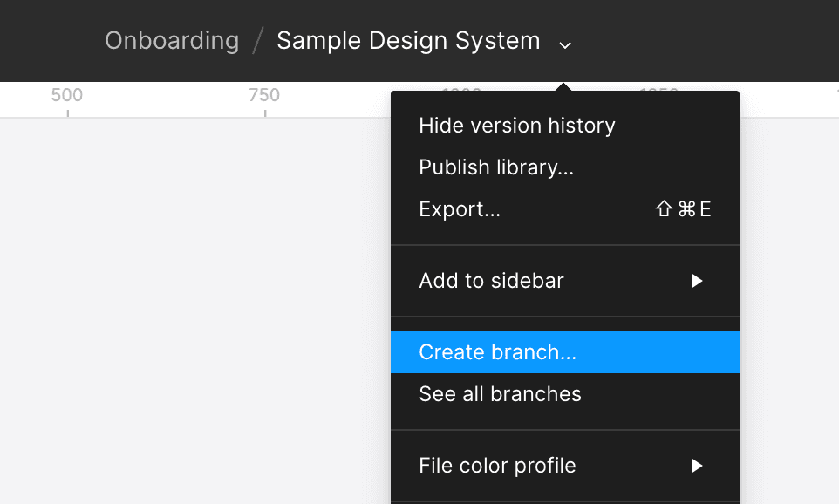
Task: Choose Hide version history
Action: (x=565, y=126)
